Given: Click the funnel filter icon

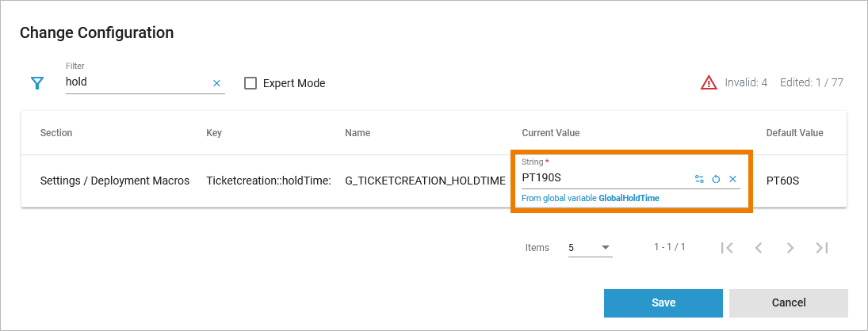Looking at the screenshot, I should coord(36,83).
